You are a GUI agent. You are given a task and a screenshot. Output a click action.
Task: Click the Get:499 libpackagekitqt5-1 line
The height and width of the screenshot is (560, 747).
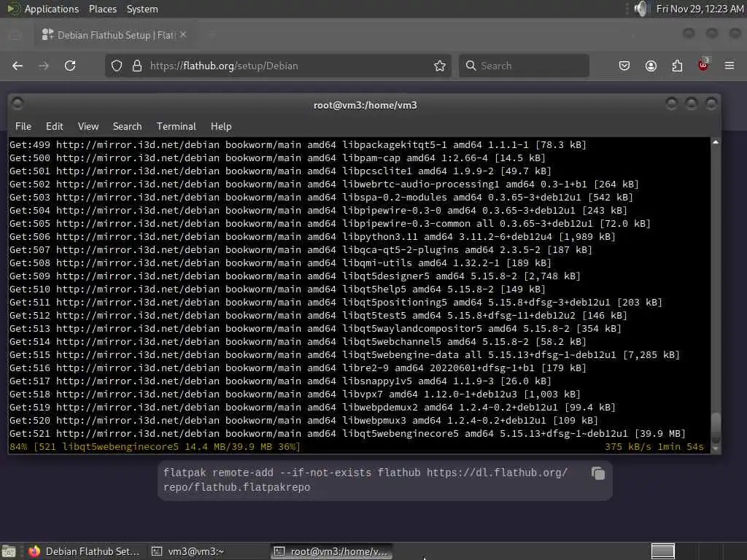pos(298,145)
